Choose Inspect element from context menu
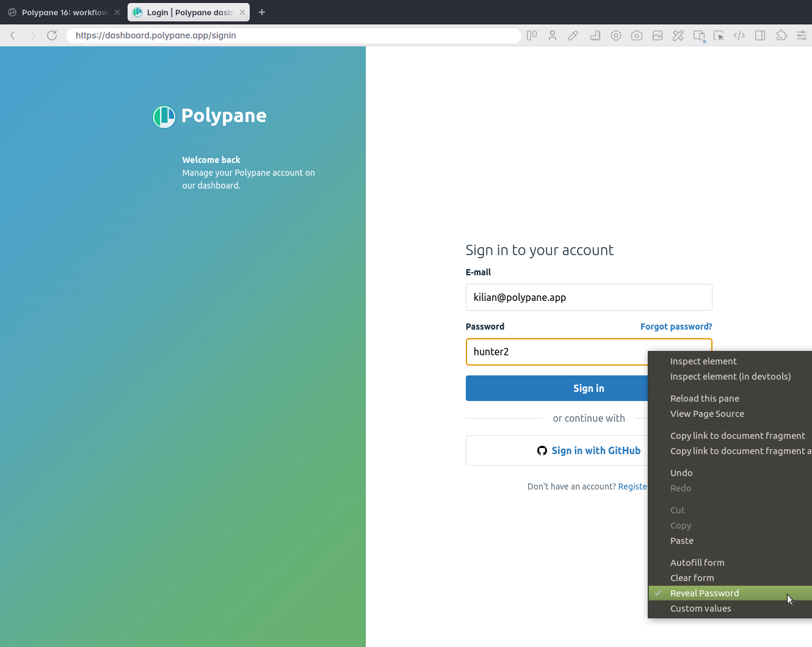This screenshot has height=647, width=812. tap(730, 361)
